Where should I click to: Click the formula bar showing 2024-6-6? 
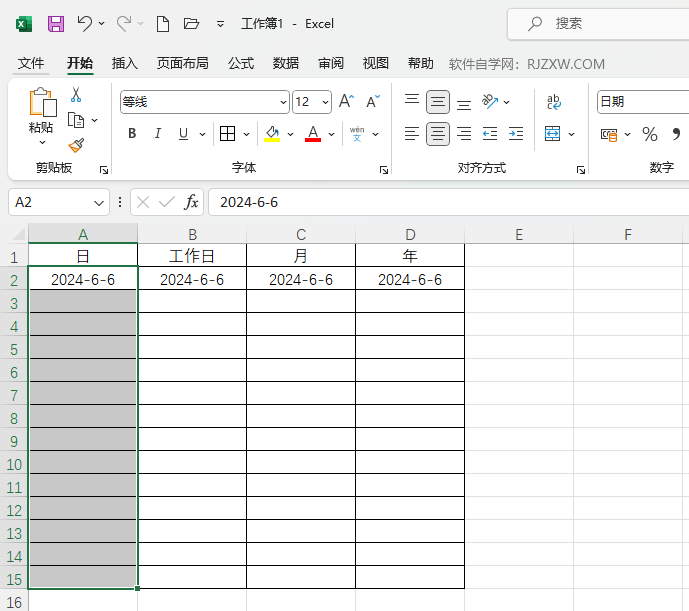coord(448,202)
